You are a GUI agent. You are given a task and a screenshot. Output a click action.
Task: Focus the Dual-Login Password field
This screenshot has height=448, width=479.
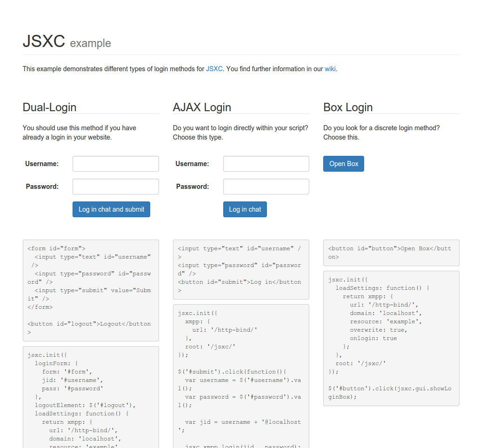tap(116, 187)
